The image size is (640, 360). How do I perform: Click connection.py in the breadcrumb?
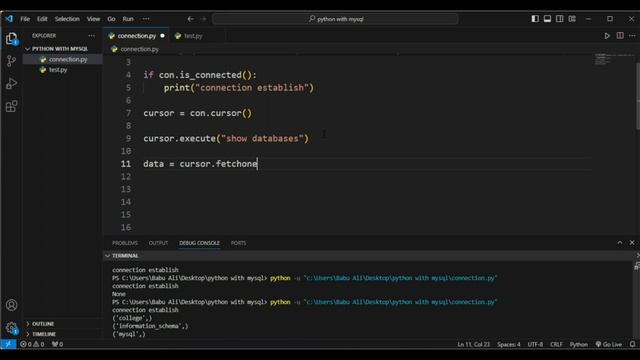coord(139,49)
